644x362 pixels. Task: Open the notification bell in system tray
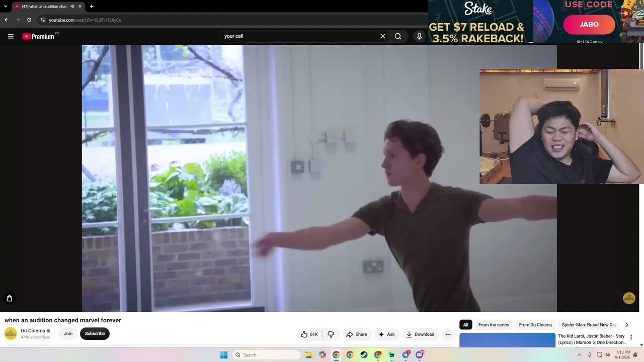pyautogui.click(x=635, y=355)
